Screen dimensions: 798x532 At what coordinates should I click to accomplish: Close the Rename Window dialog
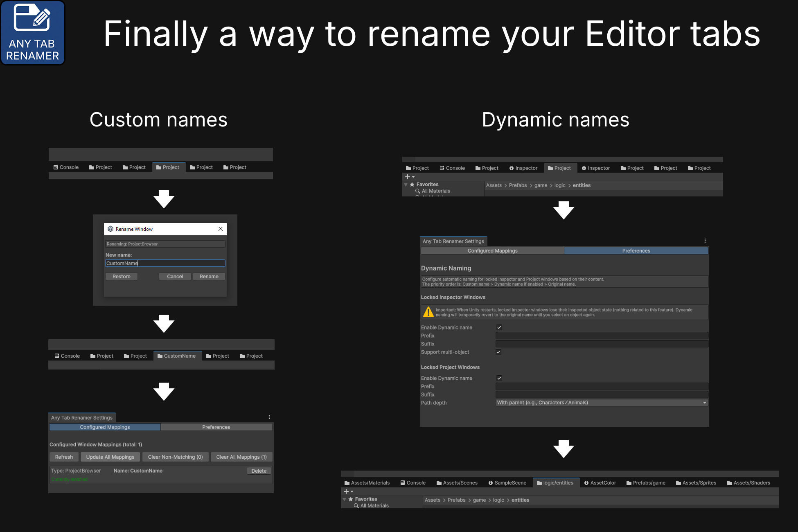(x=221, y=229)
